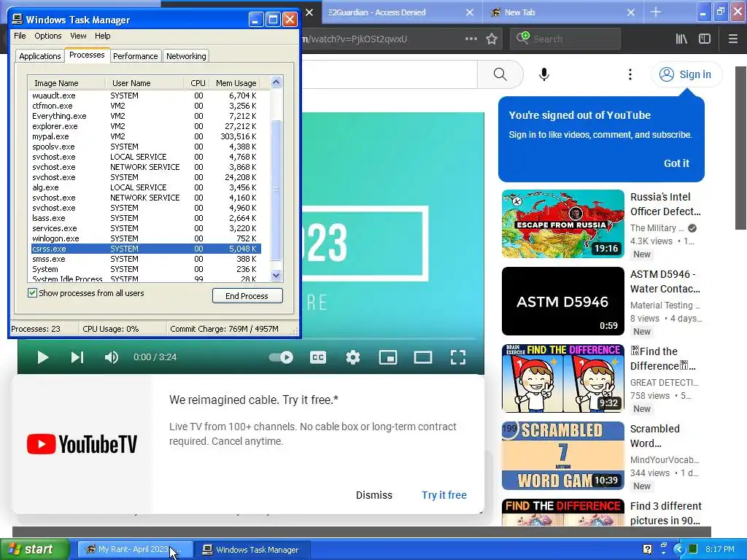This screenshot has height=560, width=747.
Task: Click the End Process button
Action: pos(247,296)
